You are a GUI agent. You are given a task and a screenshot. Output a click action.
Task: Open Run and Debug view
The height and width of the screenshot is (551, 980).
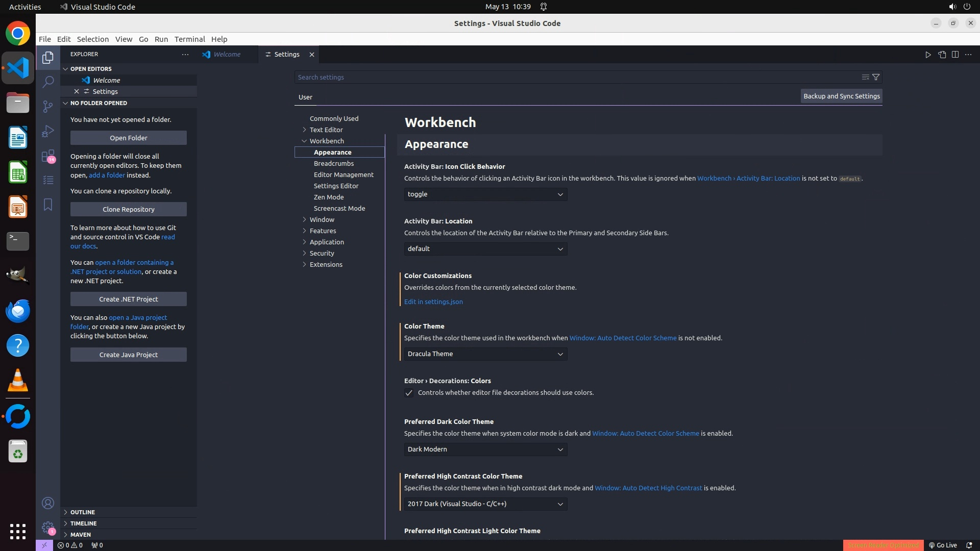pos(48,131)
